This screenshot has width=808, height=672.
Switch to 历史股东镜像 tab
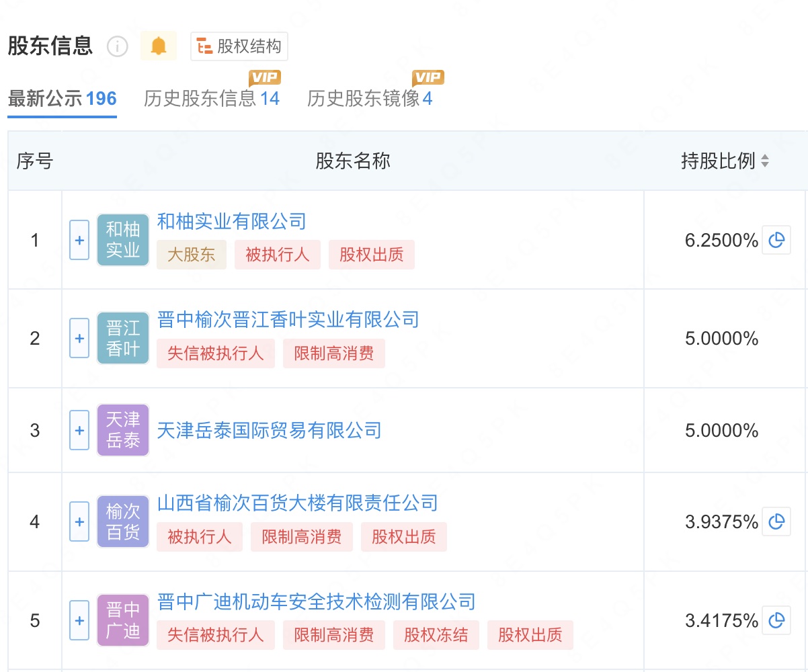point(369,99)
